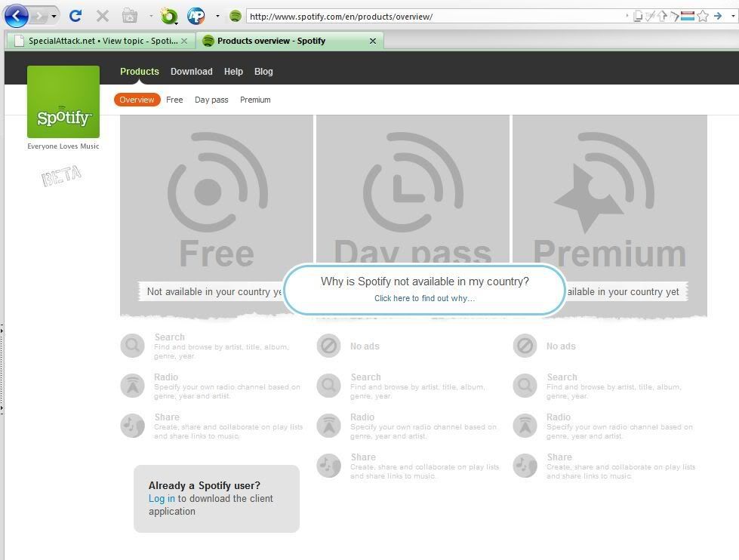The height and width of the screenshot is (560, 739).
Task: Click the page copy icon in address bar
Action: 637,17
